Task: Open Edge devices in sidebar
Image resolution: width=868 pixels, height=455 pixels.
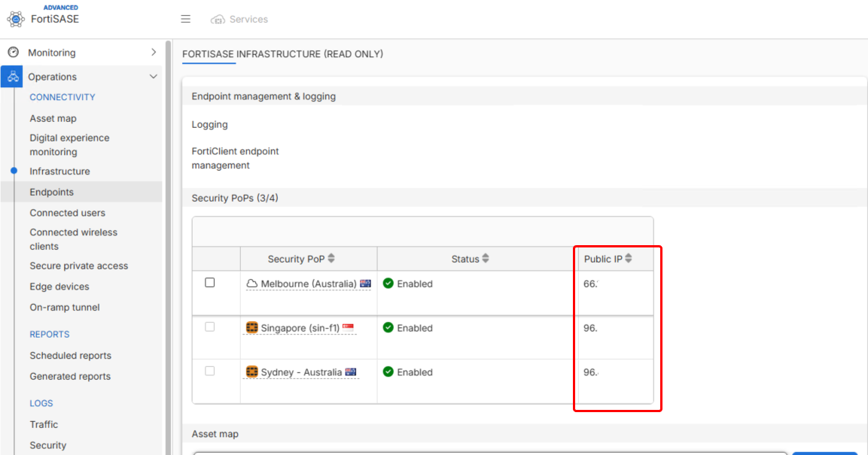Action: pos(59,287)
